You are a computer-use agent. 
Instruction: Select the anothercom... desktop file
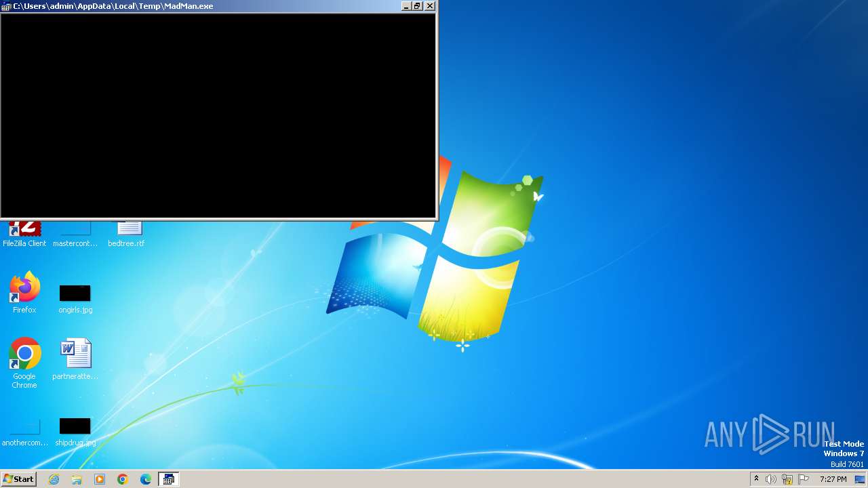pos(25,432)
